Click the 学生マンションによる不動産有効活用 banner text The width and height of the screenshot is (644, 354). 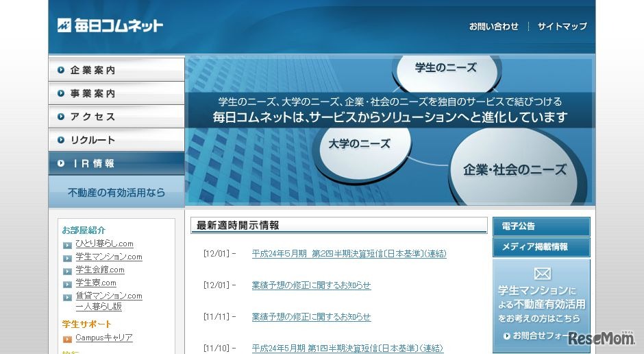541,304
